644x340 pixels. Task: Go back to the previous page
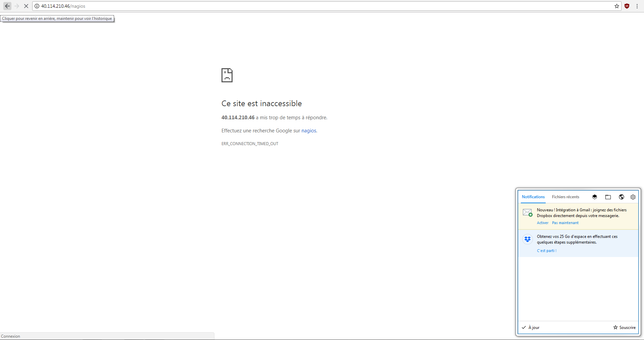click(x=7, y=6)
